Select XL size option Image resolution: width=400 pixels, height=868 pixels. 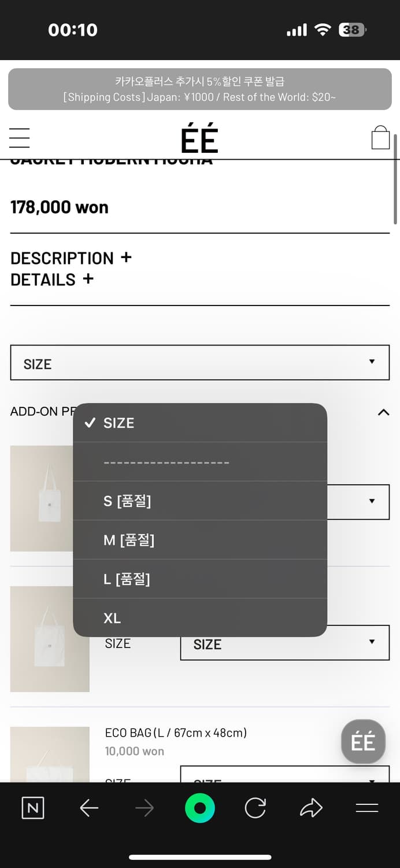[x=200, y=618]
